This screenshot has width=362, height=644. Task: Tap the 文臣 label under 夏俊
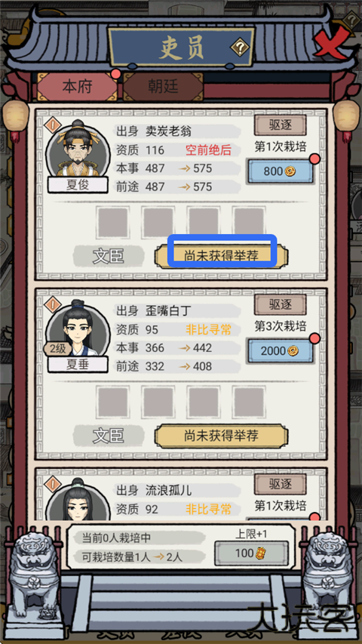[x=109, y=256]
